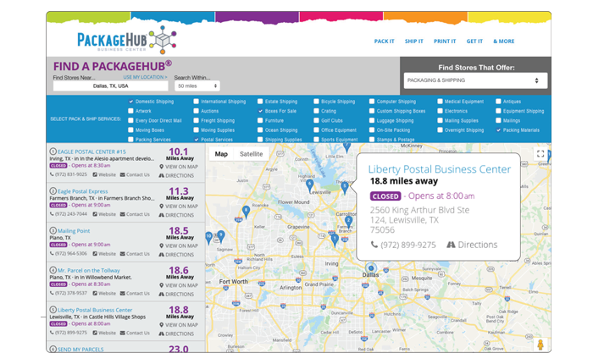View Eagle Postal Center #15 on map
593x364 pixels.
[x=179, y=167]
